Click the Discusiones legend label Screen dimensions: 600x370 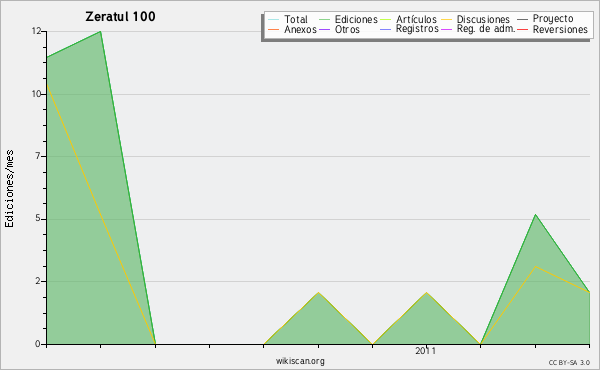click(x=483, y=20)
